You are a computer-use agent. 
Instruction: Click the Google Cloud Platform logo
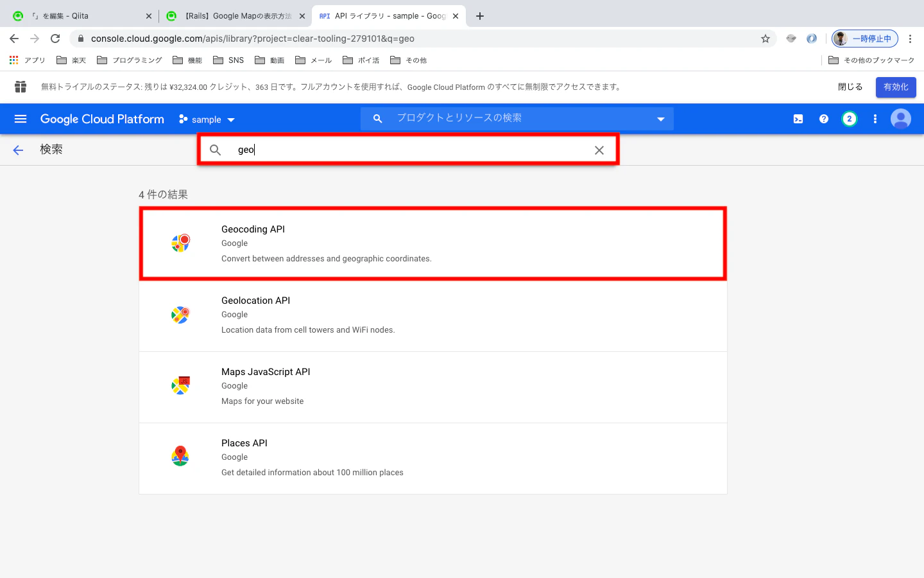point(102,119)
